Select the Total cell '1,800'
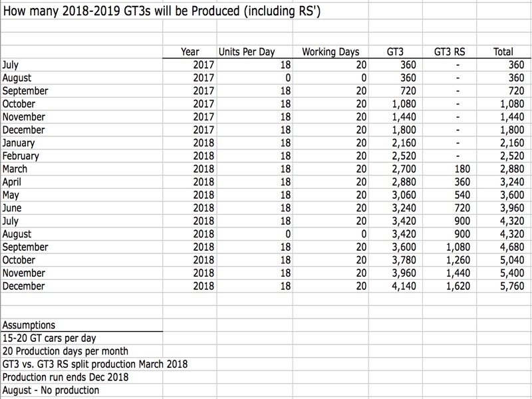The height and width of the screenshot is (399, 532). pyautogui.click(x=512, y=130)
